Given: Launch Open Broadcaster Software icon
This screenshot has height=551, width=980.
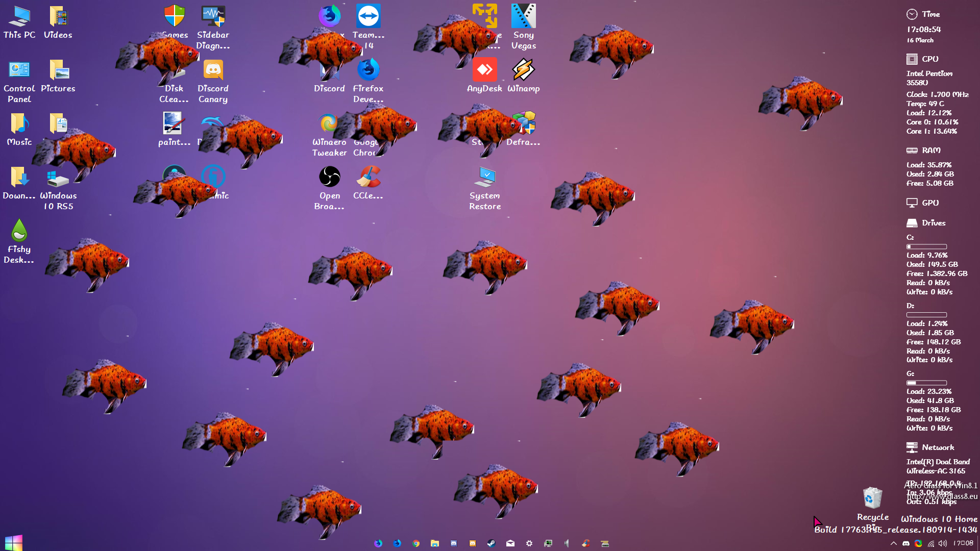Looking at the screenshot, I should pos(329,189).
